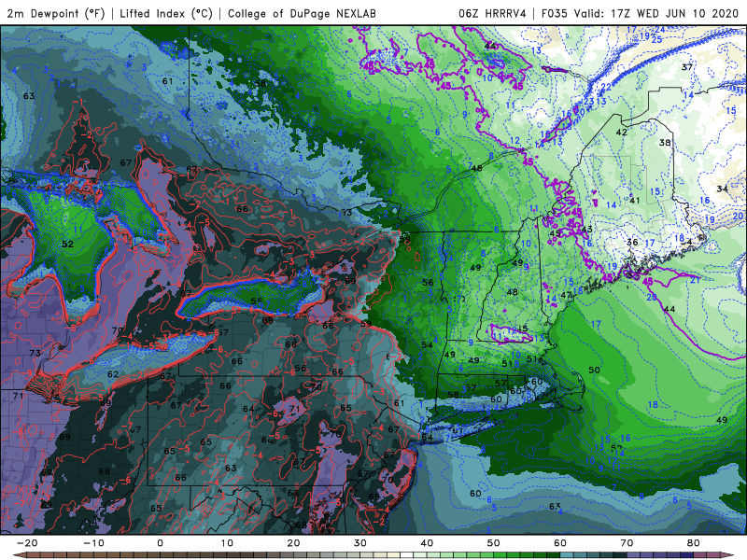The width and height of the screenshot is (747, 560).
Task: Click the 20 label on the color scale
Action: pyautogui.click(x=293, y=543)
